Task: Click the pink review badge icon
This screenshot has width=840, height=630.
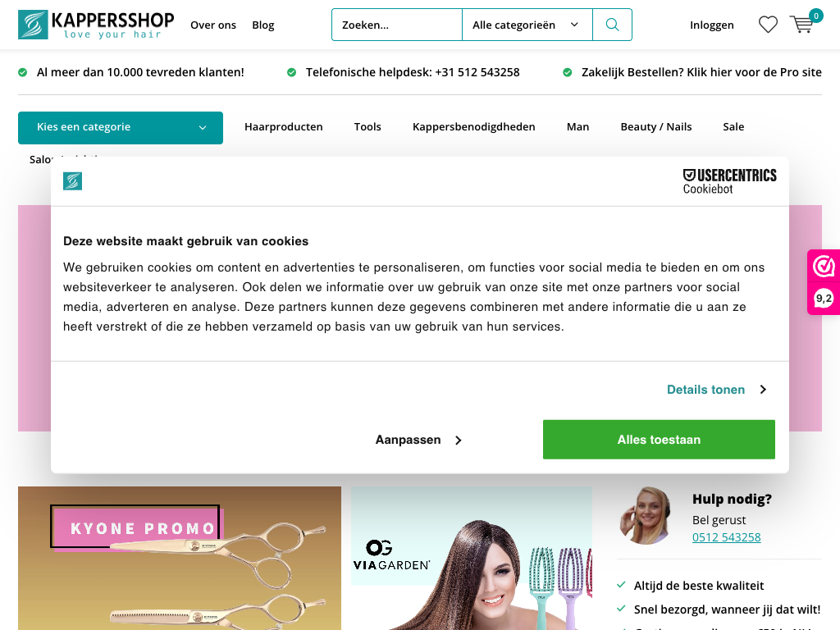Action: pyautogui.click(x=824, y=266)
